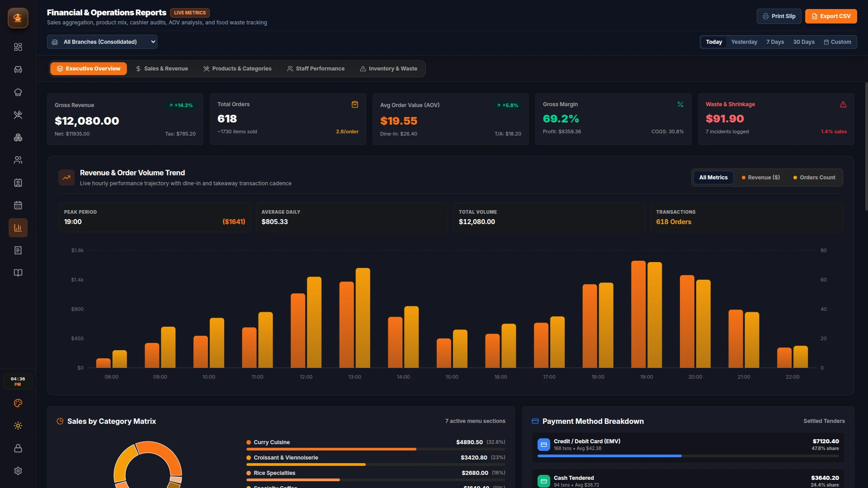The image size is (868, 488).
Task: Click the Gross Revenue $12,080.00 value
Action: (x=87, y=121)
